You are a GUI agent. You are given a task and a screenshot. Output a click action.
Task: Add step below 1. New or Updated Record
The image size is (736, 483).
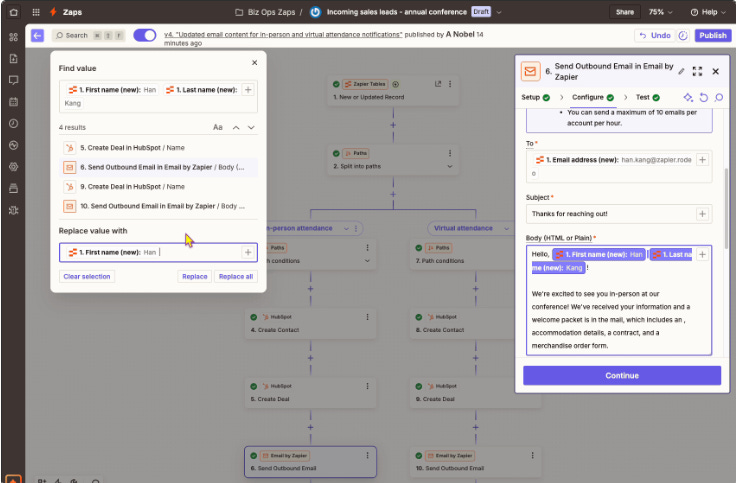click(x=393, y=125)
